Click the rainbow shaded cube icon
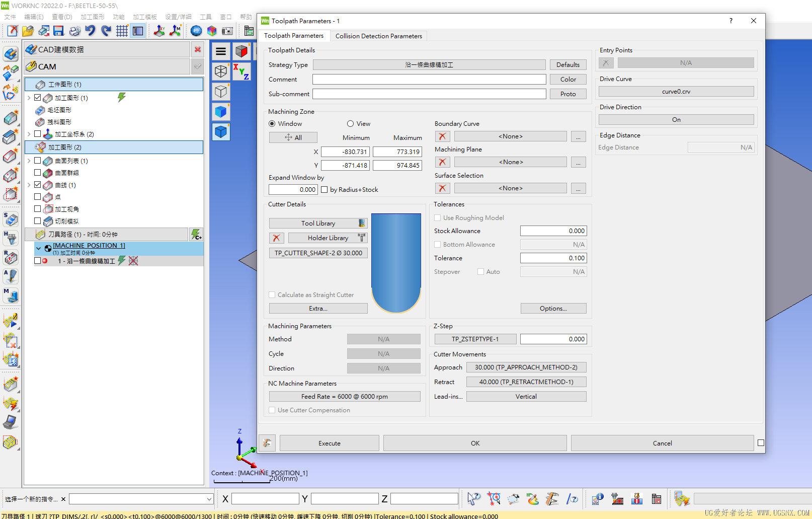812x519 pixels. click(x=212, y=31)
